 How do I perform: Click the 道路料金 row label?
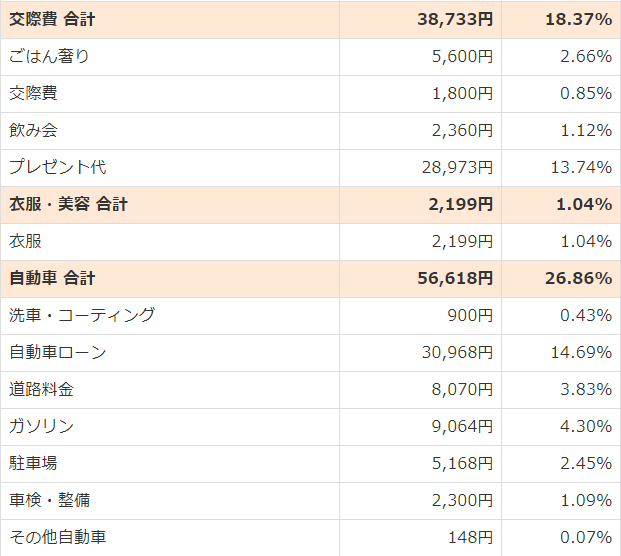(42, 389)
